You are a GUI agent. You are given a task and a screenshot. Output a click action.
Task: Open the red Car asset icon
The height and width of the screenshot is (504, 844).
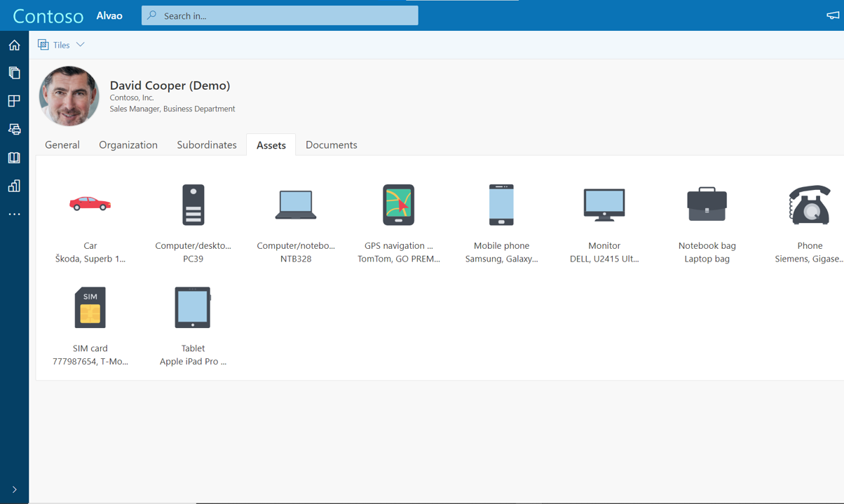point(90,203)
